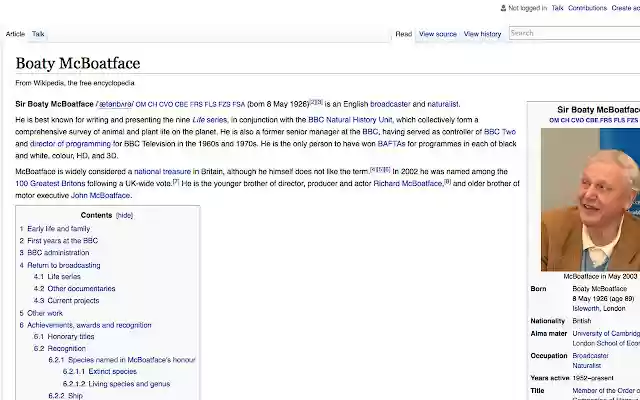
Task: Jump to Honorary titles subsection
Action: [71, 336]
